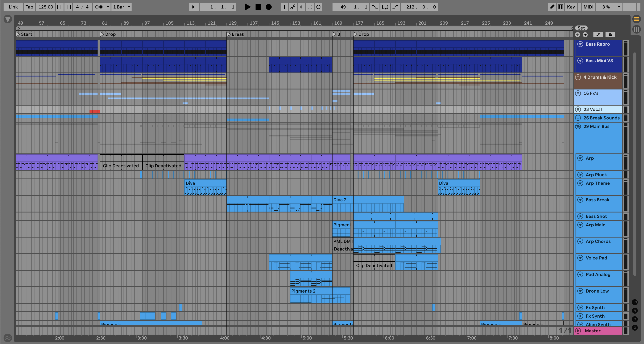644x344 pixels.
Task: Toggle Returns visibility with R button
Action: pos(635,311)
